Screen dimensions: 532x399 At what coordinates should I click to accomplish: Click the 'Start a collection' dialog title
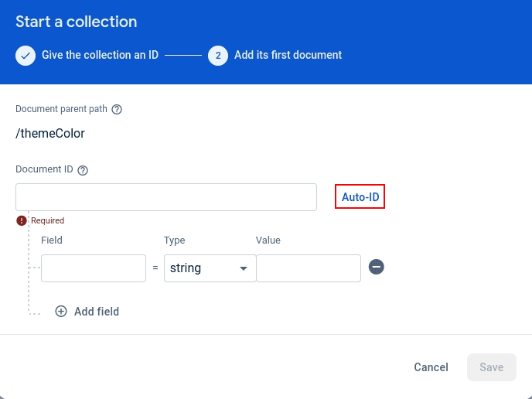point(77,22)
